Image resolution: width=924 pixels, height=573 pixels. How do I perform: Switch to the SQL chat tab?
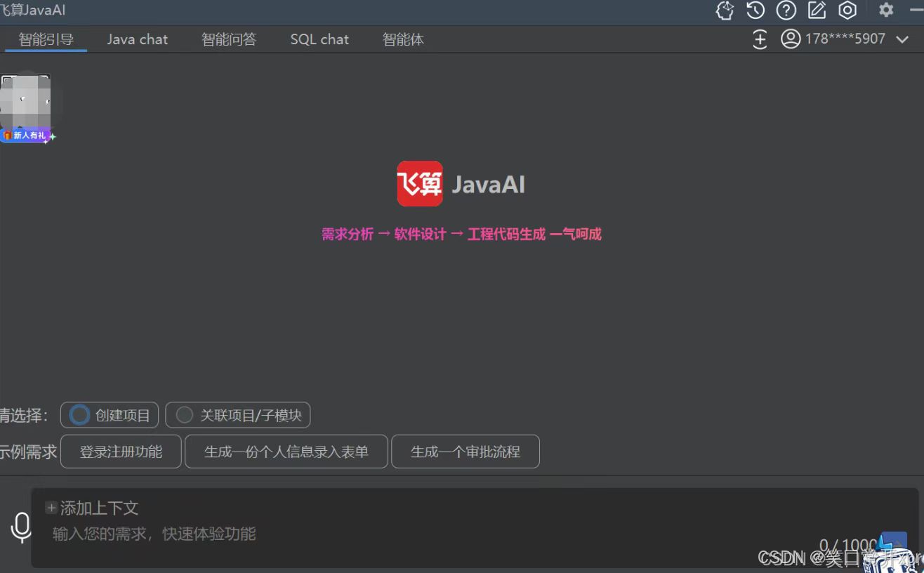319,39
